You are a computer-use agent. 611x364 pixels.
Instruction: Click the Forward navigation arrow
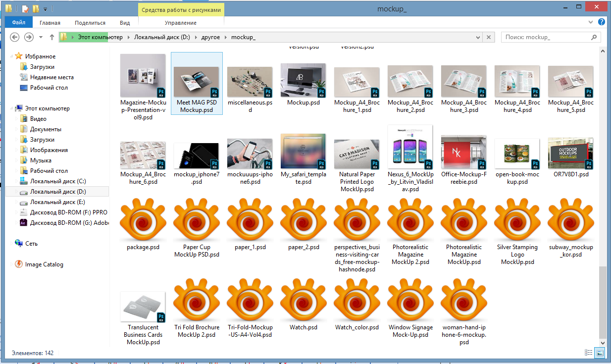click(x=29, y=37)
